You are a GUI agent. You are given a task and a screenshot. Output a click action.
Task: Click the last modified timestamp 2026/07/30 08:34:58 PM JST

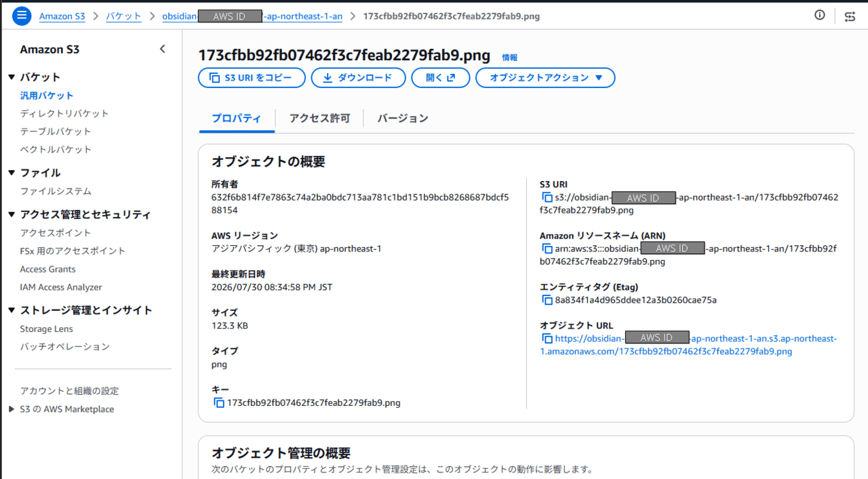click(x=272, y=287)
